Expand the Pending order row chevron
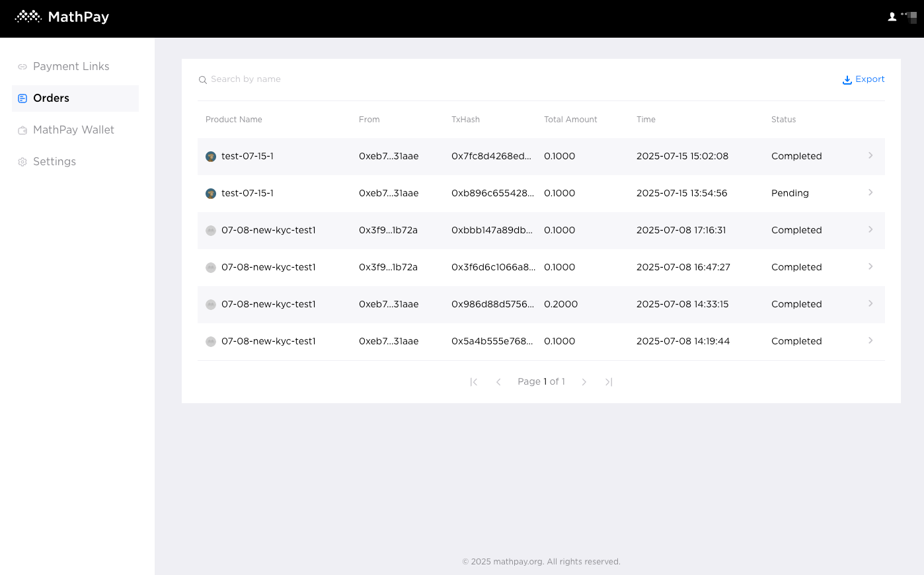 pos(870,193)
